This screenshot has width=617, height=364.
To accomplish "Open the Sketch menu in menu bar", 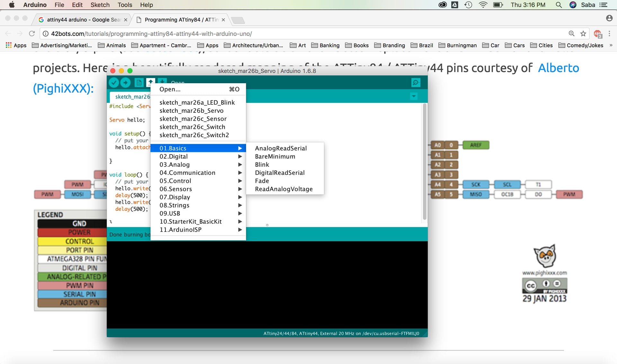I will pyautogui.click(x=100, y=5).
